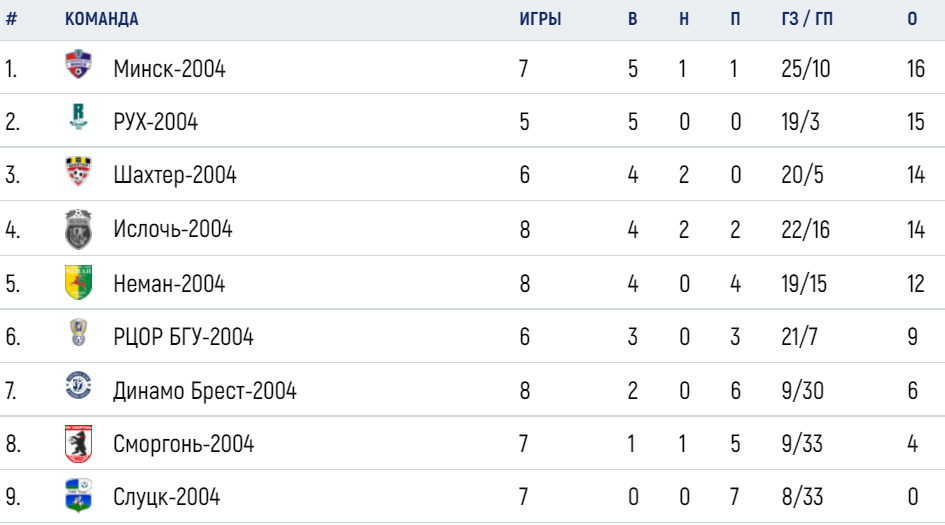The height and width of the screenshot is (525, 945).
Task: Click the КОМАНДА column header
Action: point(102,19)
